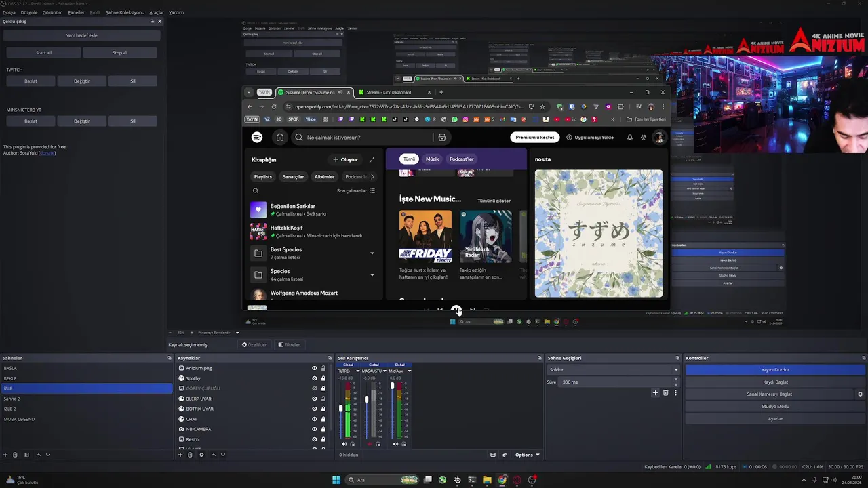Click Yeni hedef ekle button
The height and width of the screenshot is (488, 868).
pos(81,35)
